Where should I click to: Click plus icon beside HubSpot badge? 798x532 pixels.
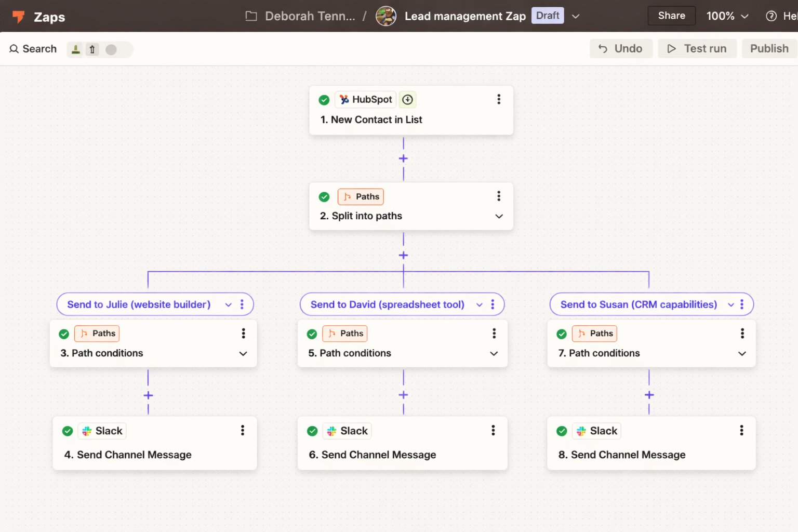click(x=408, y=99)
